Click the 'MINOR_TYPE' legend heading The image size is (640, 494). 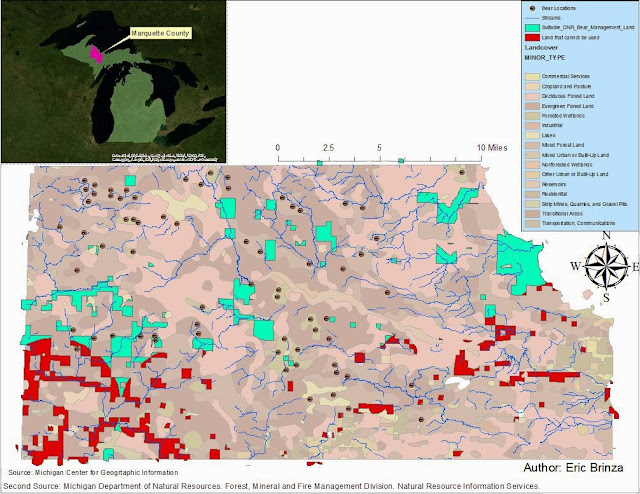click(545, 58)
